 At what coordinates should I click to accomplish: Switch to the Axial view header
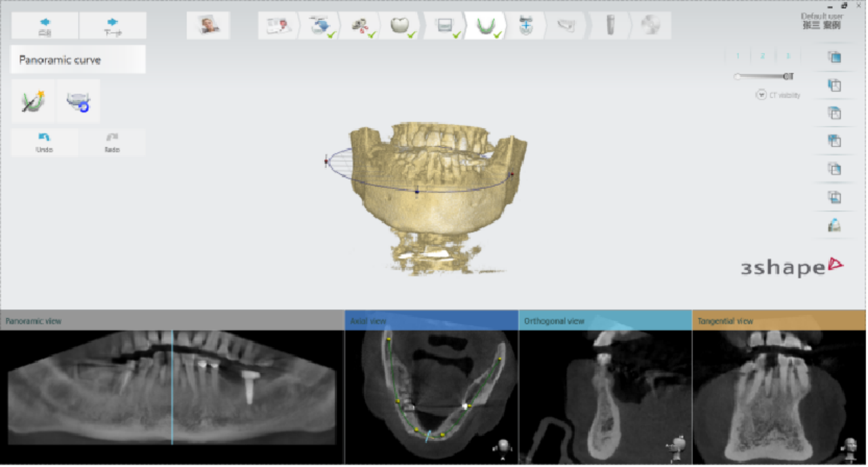pyautogui.click(x=431, y=321)
